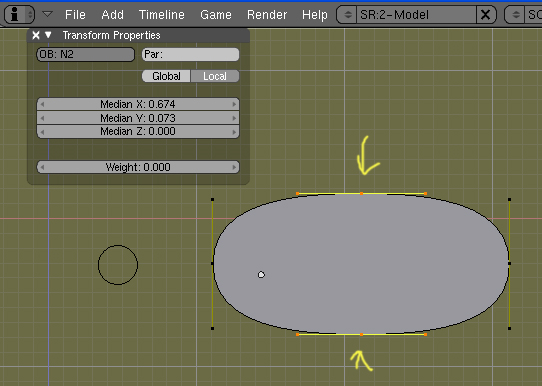The height and width of the screenshot is (386, 542).
Task: Click the Median X: 0.674 value
Action: coord(138,104)
